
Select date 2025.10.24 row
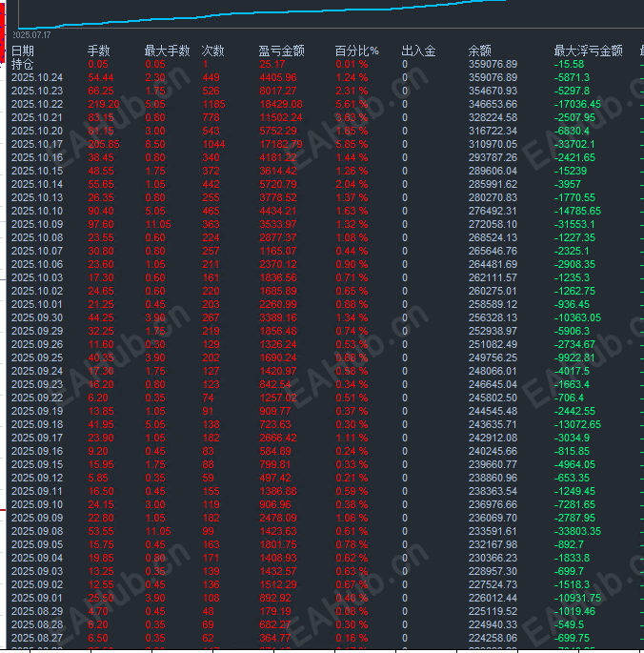(37, 78)
